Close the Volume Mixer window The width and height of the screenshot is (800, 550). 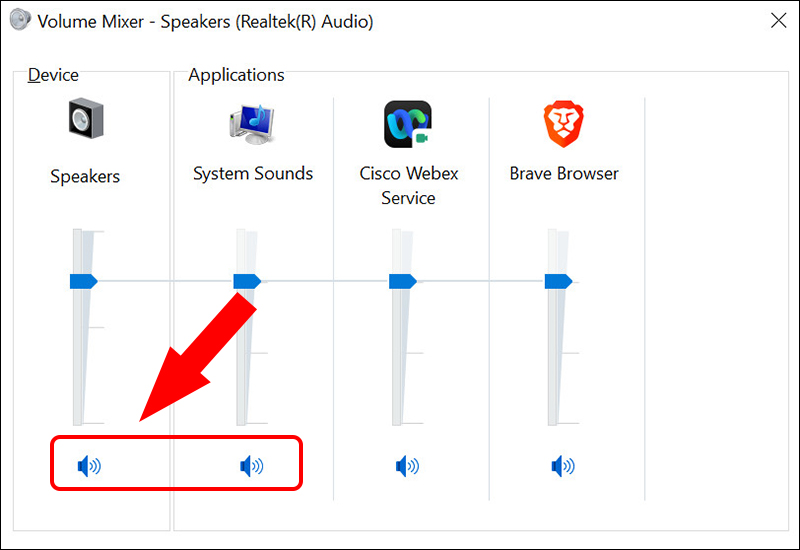click(x=777, y=21)
